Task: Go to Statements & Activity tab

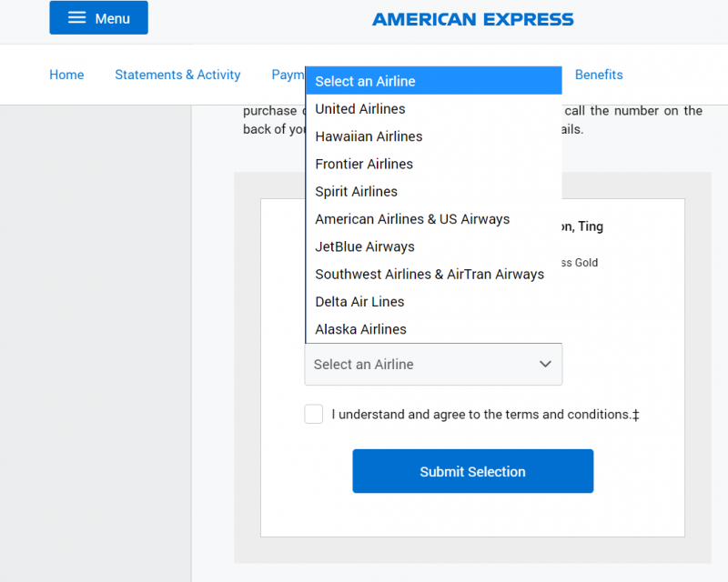Action: [x=177, y=75]
